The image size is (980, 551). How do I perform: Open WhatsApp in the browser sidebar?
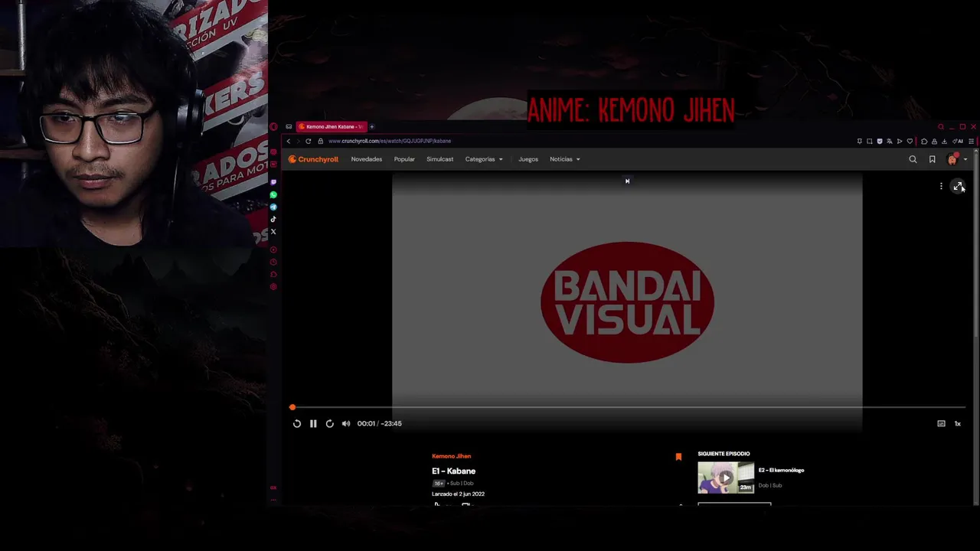coord(273,195)
